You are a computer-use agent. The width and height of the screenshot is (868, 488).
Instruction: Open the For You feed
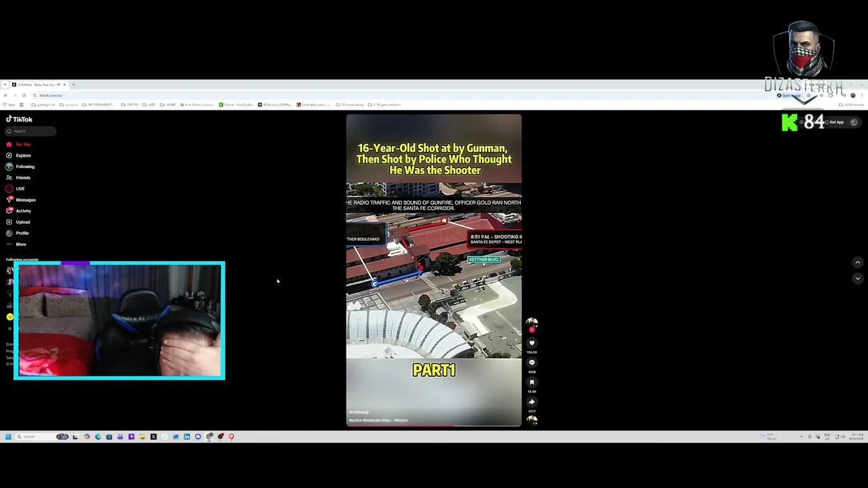tap(18, 144)
